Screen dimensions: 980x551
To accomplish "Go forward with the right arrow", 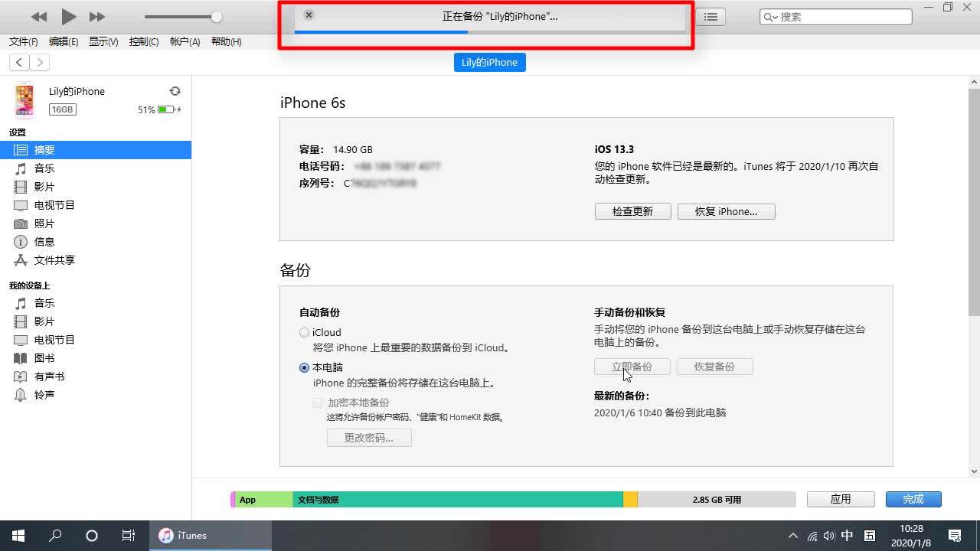I will (x=39, y=62).
